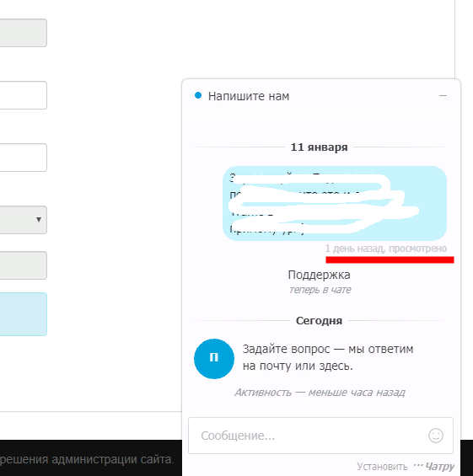Expand the dropdown arrow in the form
Screen dimensions: 473x476
tap(39, 220)
